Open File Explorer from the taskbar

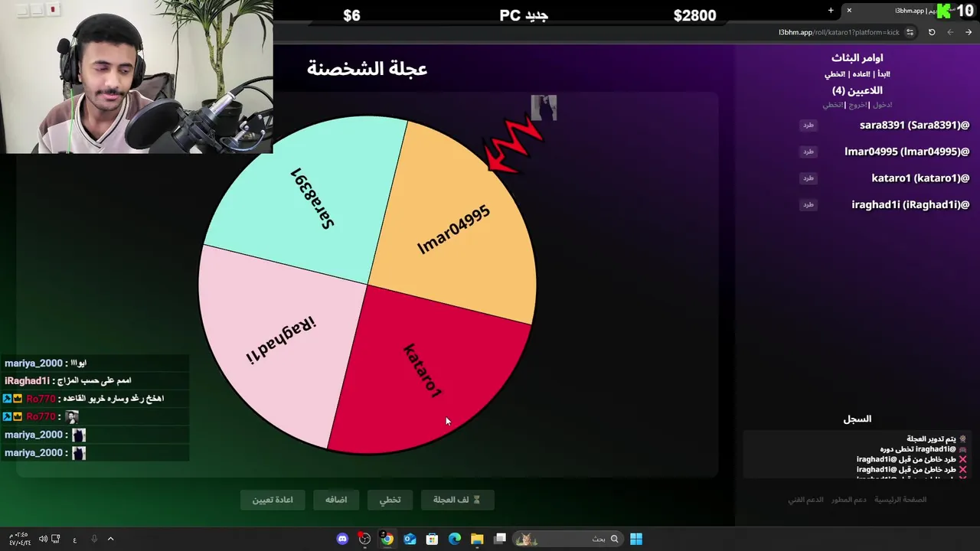point(477,539)
